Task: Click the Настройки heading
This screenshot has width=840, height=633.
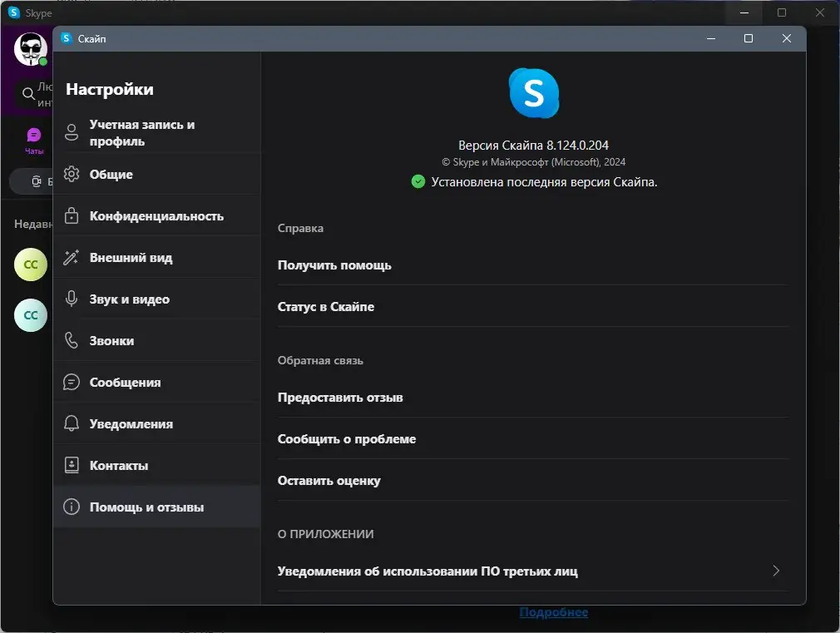Action: [110, 89]
